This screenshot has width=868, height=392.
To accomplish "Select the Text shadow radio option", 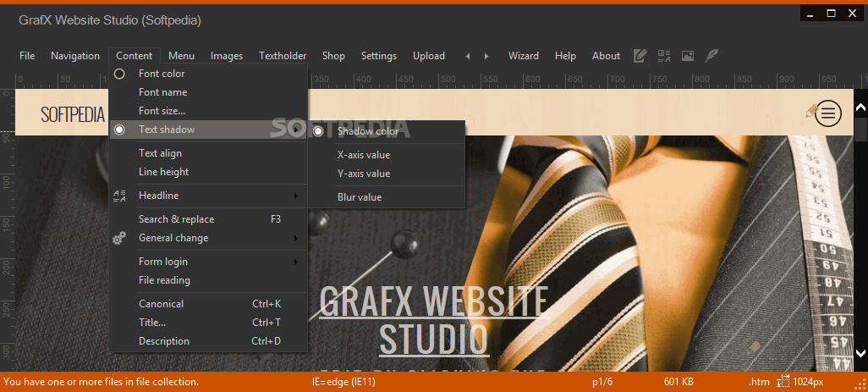I will click(119, 130).
